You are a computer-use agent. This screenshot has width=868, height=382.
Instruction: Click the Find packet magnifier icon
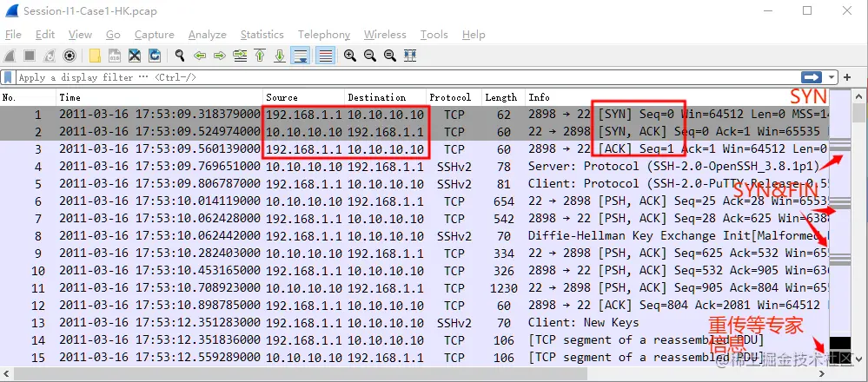[179, 56]
